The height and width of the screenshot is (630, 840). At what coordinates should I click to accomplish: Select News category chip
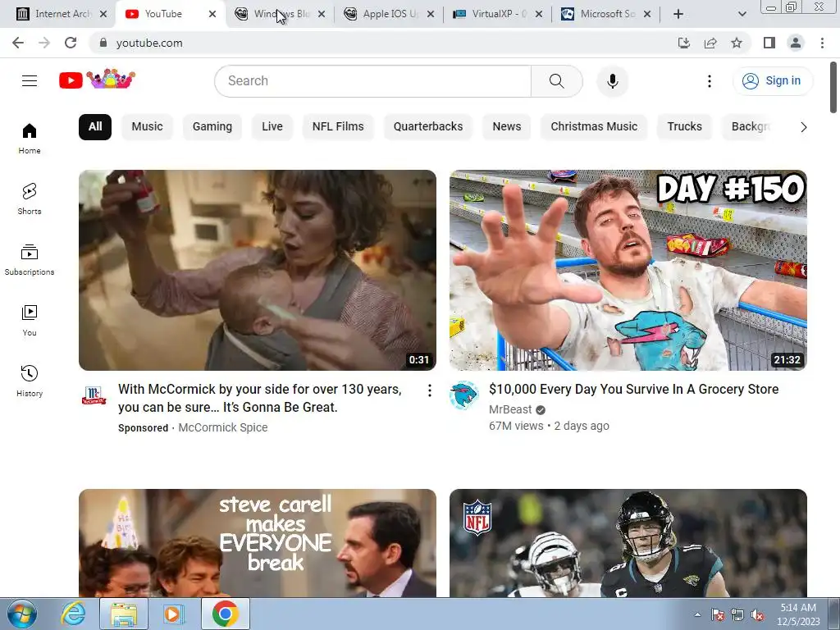coord(506,127)
